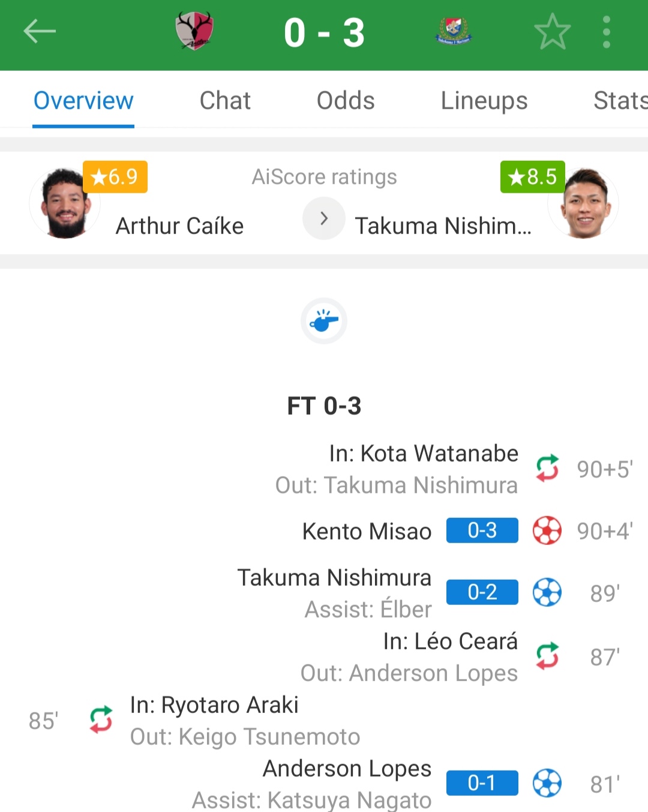Screen dimensions: 648x812
Task: Switch to the Odds tab
Action: coord(346,101)
